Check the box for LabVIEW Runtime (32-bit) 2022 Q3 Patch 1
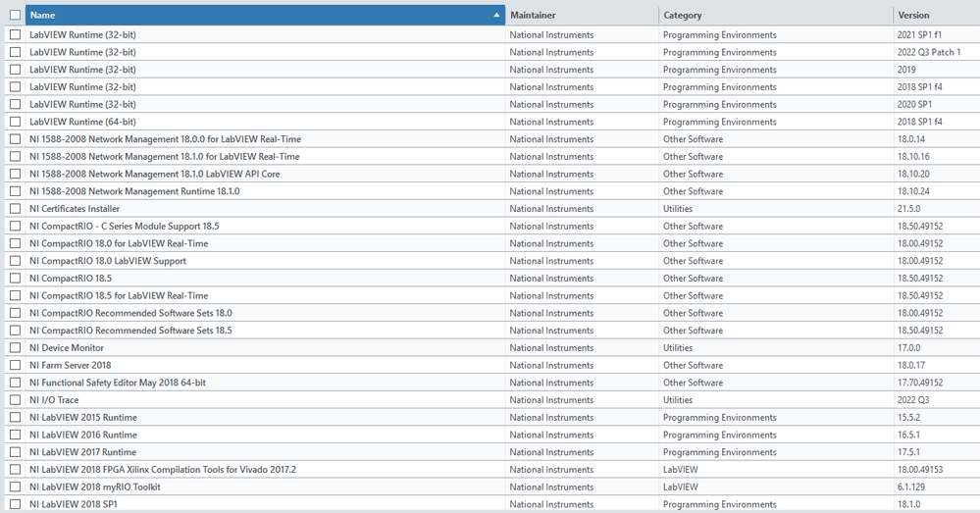 point(15,53)
